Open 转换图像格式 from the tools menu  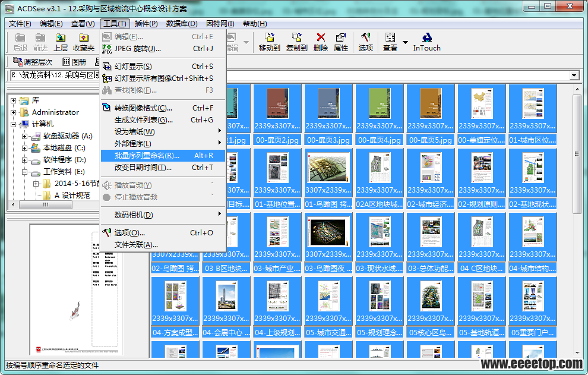[163, 108]
